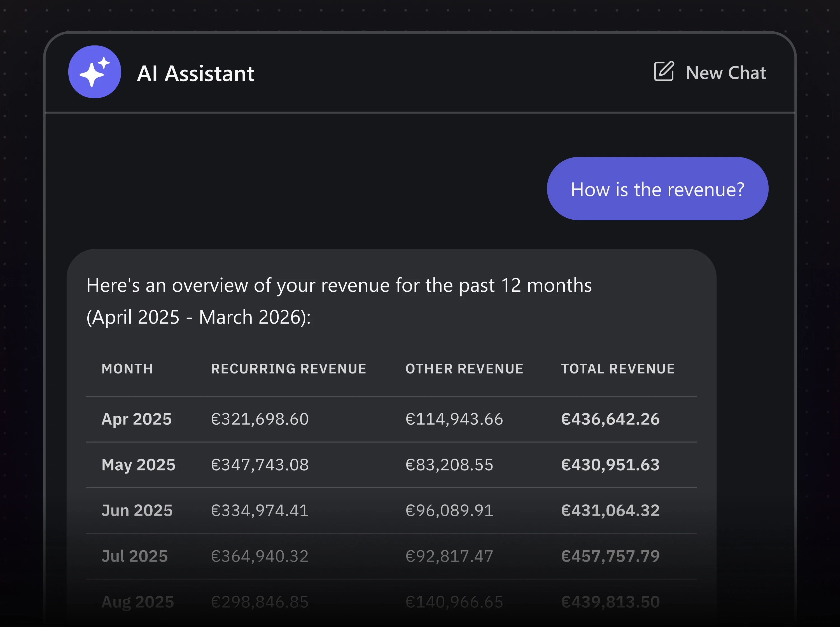Click total revenue €457,757.79
The height and width of the screenshot is (627, 840).
point(610,556)
